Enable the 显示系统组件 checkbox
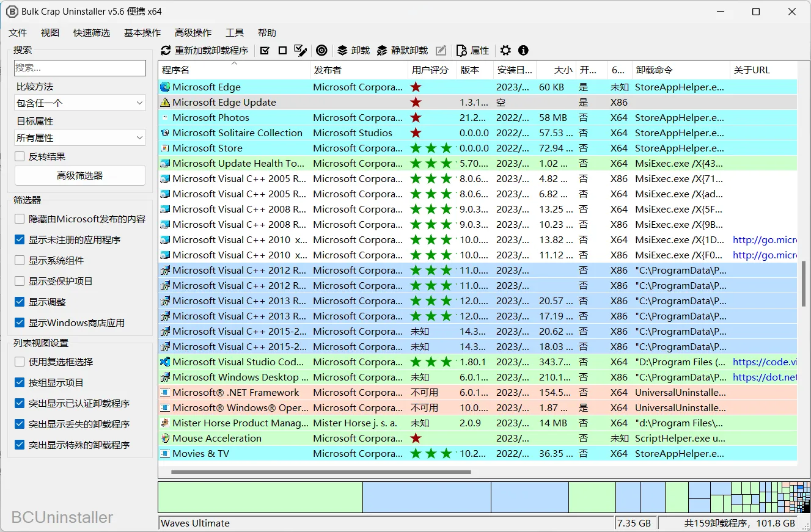Image resolution: width=811 pixels, height=532 pixels. pyautogui.click(x=18, y=260)
